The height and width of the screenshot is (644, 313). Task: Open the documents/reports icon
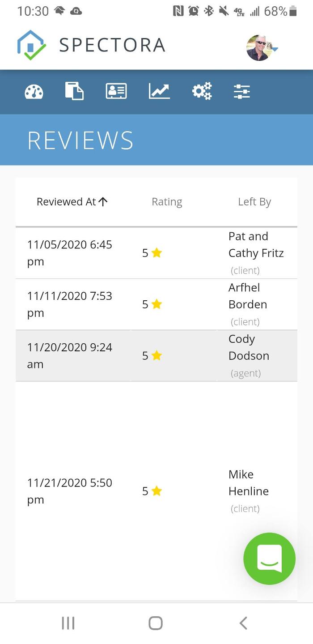pos(74,91)
